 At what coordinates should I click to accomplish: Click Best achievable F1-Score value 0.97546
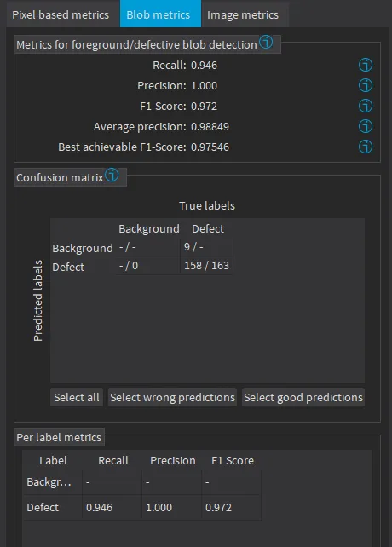click(x=210, y=147)
